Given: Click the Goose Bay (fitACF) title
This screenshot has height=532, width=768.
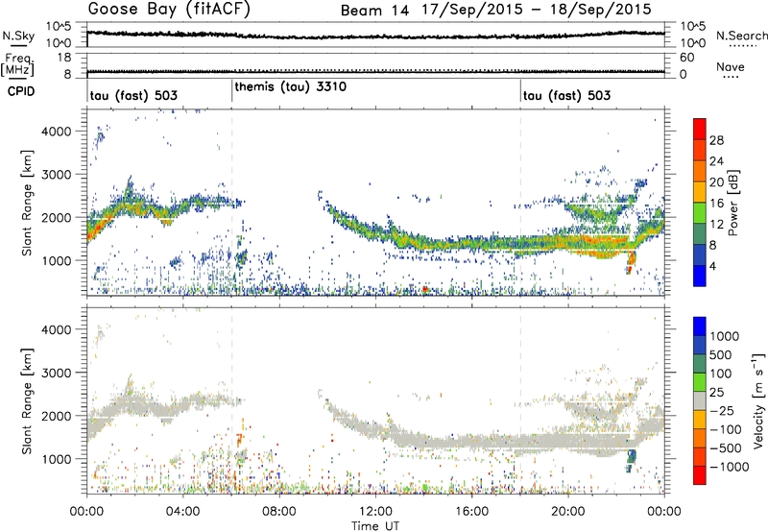Looking at the screenshot, I should 169,10.
